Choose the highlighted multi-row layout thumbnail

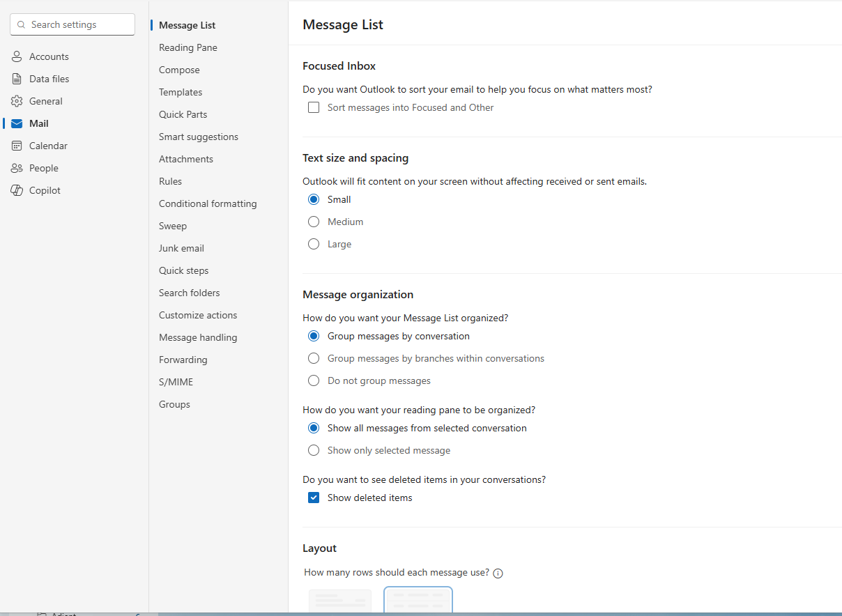[x=418, y=600]
